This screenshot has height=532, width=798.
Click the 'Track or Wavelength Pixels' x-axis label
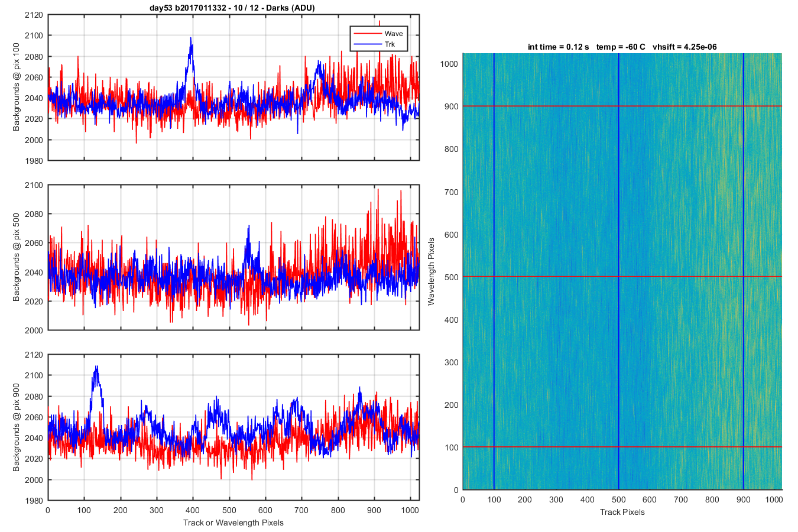point(233,523)
